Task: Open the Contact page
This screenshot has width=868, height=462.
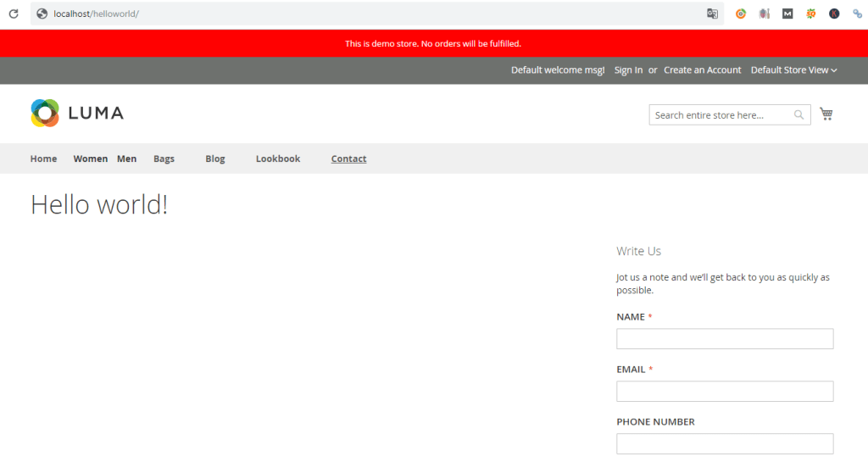Action: (x=348, y=159)
